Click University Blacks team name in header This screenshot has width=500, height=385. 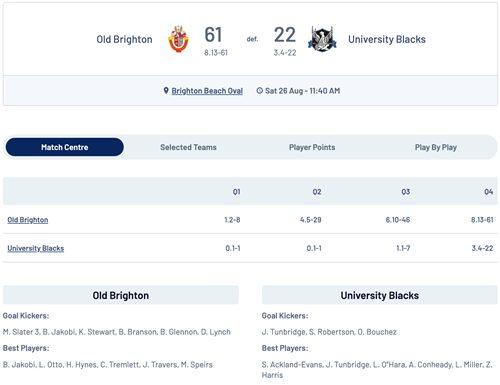click(387, 39)
